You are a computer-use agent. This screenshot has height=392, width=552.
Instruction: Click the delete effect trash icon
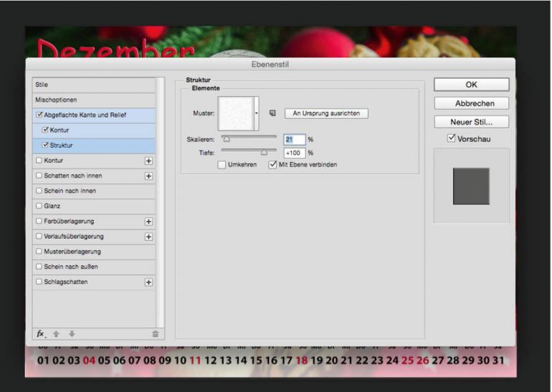(x=156, y=333)
